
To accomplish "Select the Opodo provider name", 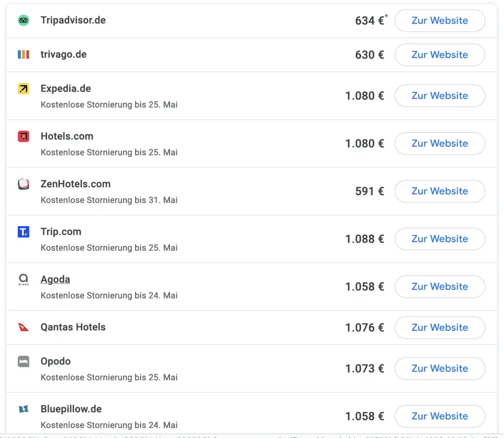I will coord(55,362).
